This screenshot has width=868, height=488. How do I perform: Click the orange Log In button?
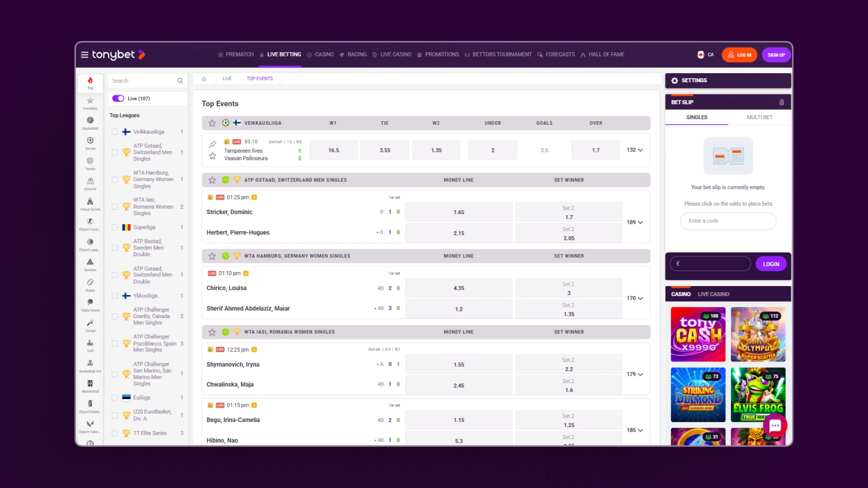click(740, 55)
